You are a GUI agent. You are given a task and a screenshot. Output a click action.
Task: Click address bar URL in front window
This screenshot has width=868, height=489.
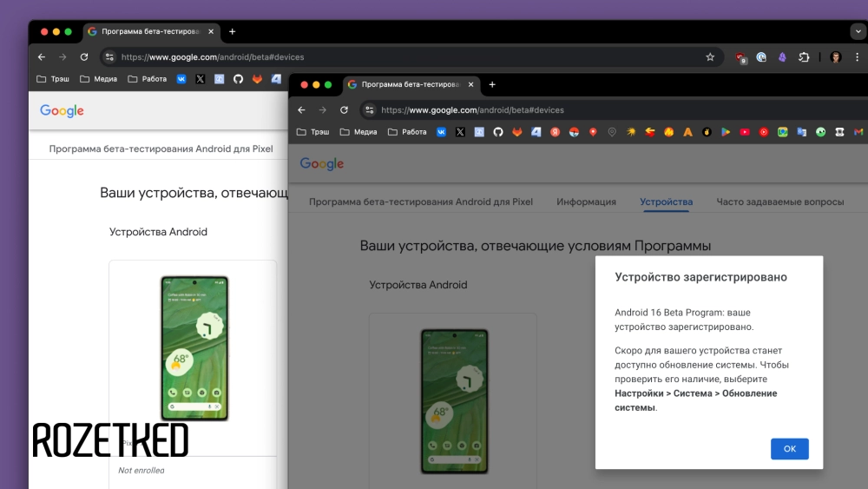click(x=473, y=110)
